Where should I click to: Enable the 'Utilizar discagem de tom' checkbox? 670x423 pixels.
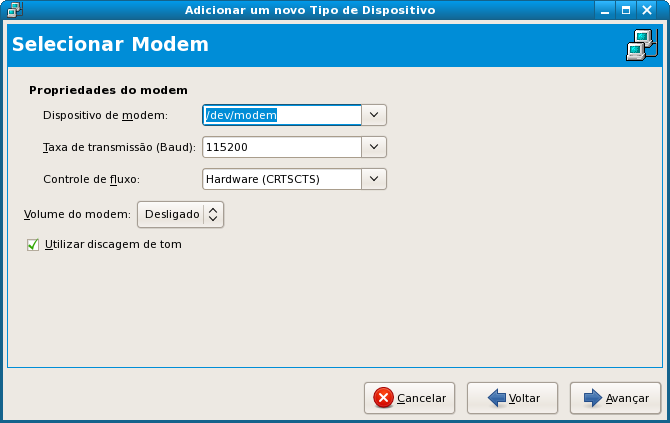point(33,244)
